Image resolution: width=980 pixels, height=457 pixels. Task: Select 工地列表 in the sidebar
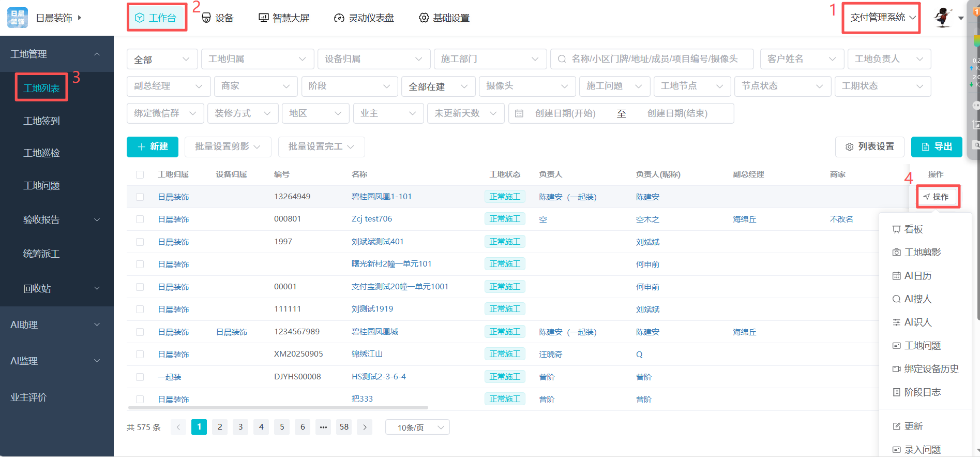tap(41, 88)
